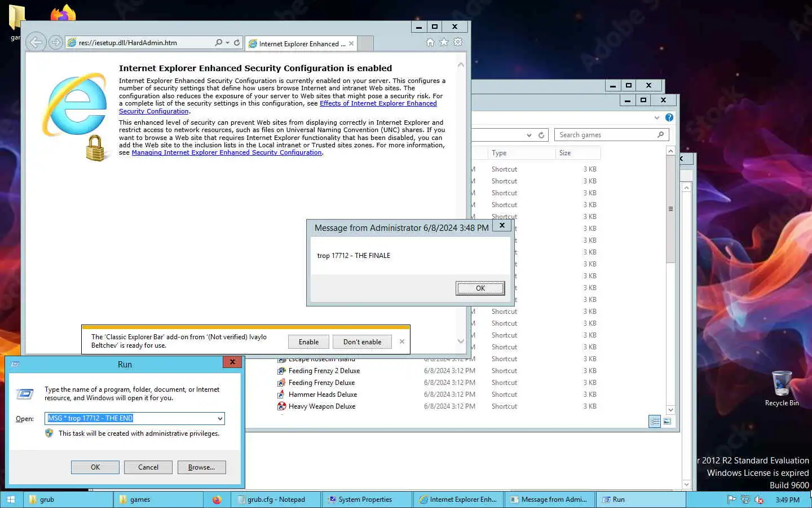Click the IE forward arrow button

(55, 42)
